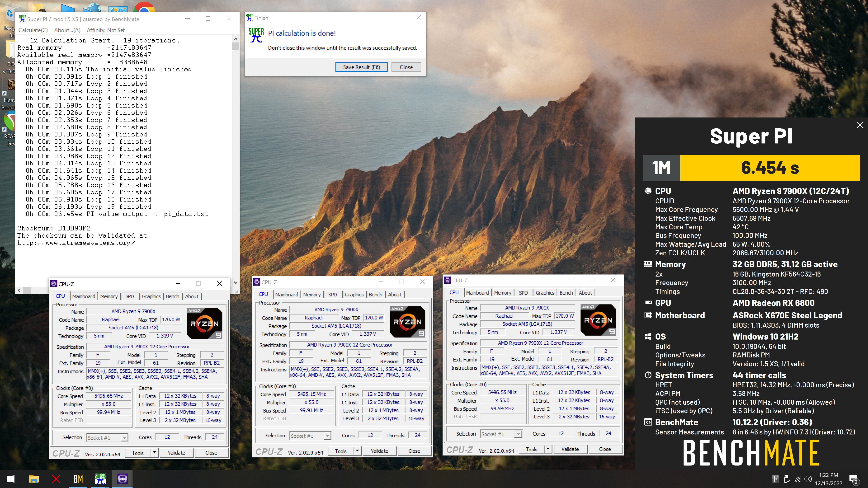The image size is (868, 488).
Task: Expand Tools dropdown arrow in middle CPU-Z
Action: pos(357,451)
